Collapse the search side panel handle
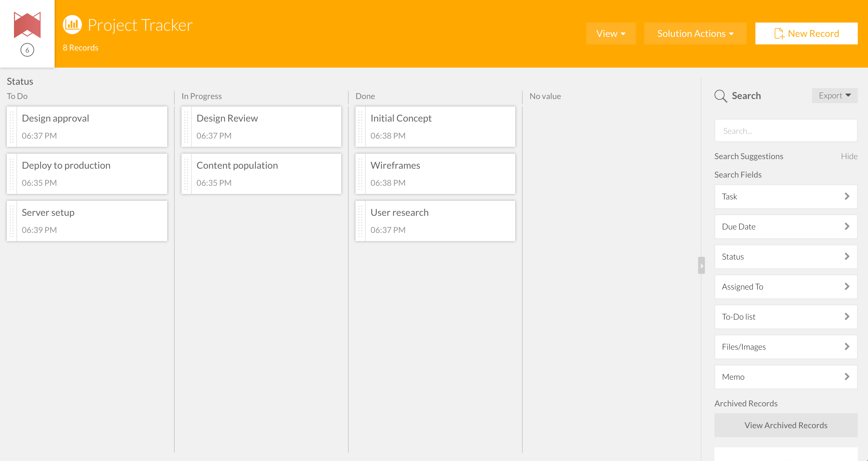The height and width of the screenshot is (461, 868). 701,265
